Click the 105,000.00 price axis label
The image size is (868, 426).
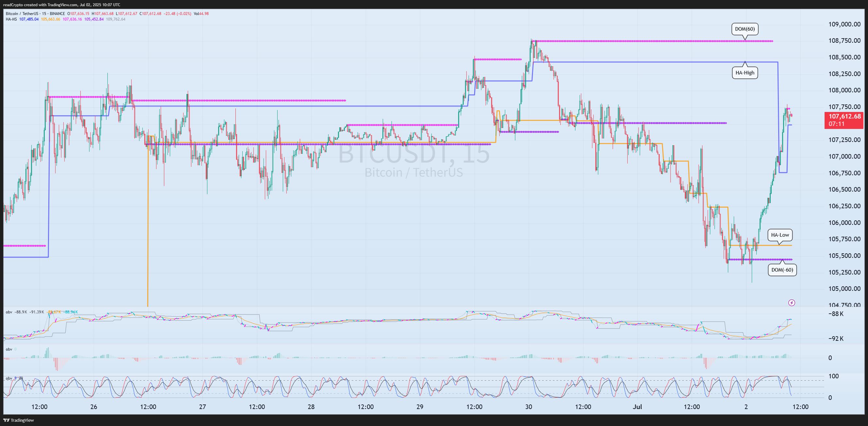point(844,289)
